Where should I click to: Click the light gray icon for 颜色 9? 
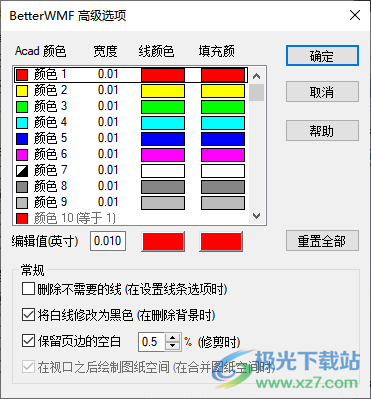tap(22, 203)
